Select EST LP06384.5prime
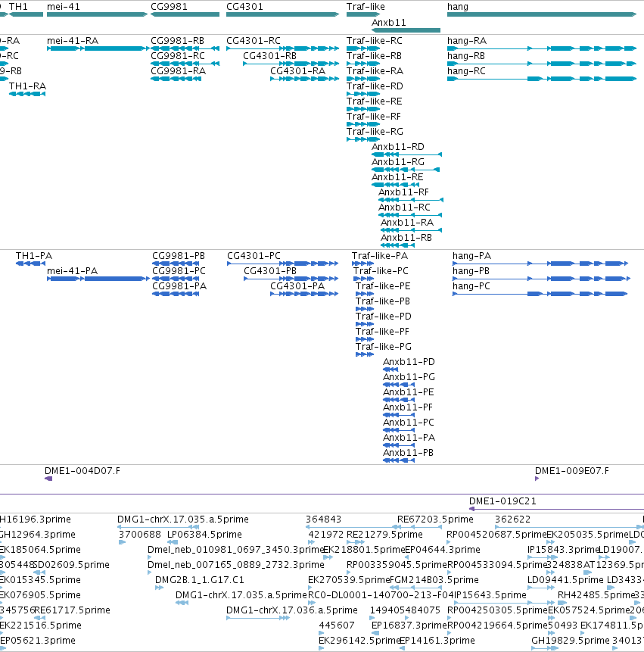Screen dimensions: 644x652 point(173,542)
